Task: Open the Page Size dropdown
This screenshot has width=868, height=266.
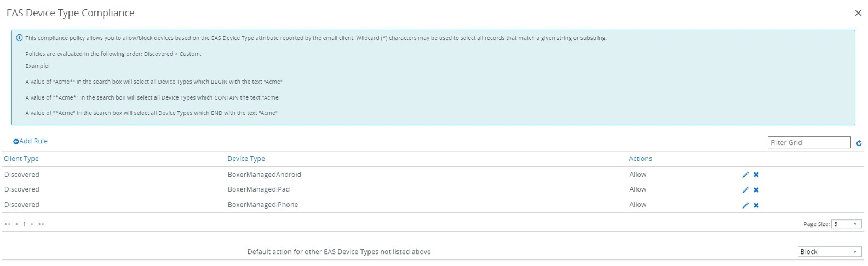Action: 846,224
